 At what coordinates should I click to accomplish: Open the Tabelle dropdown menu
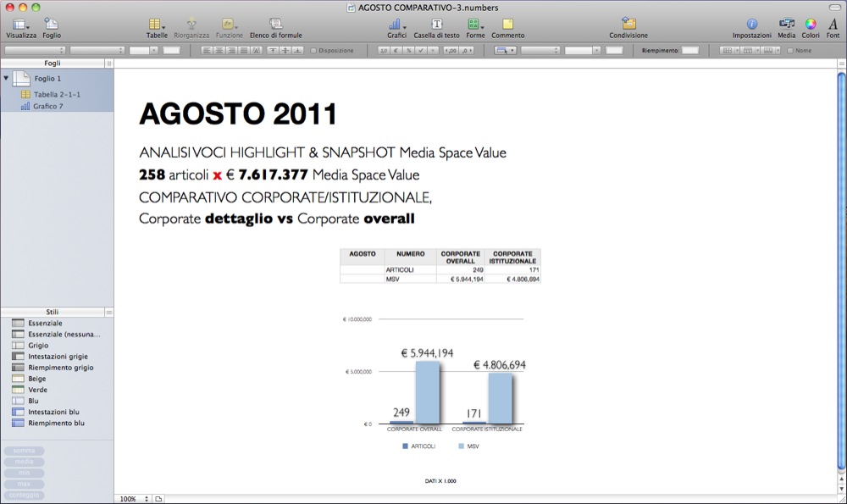click(157, 25)
